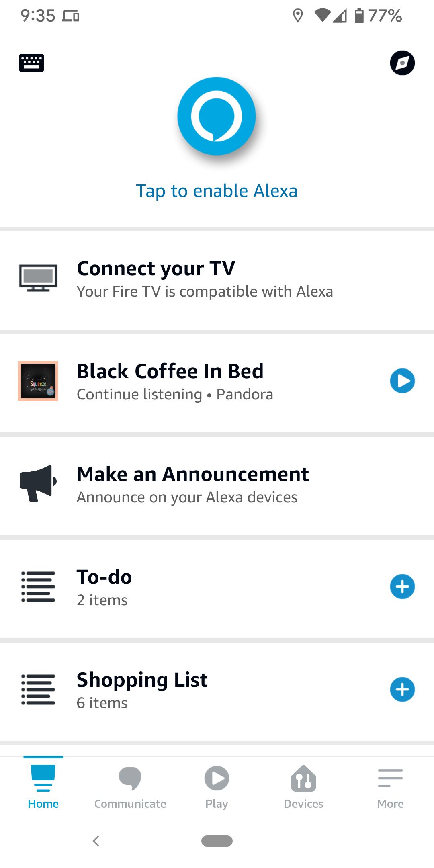Tap to enable Alexa
434x868 pixels.
pos(217,190)
